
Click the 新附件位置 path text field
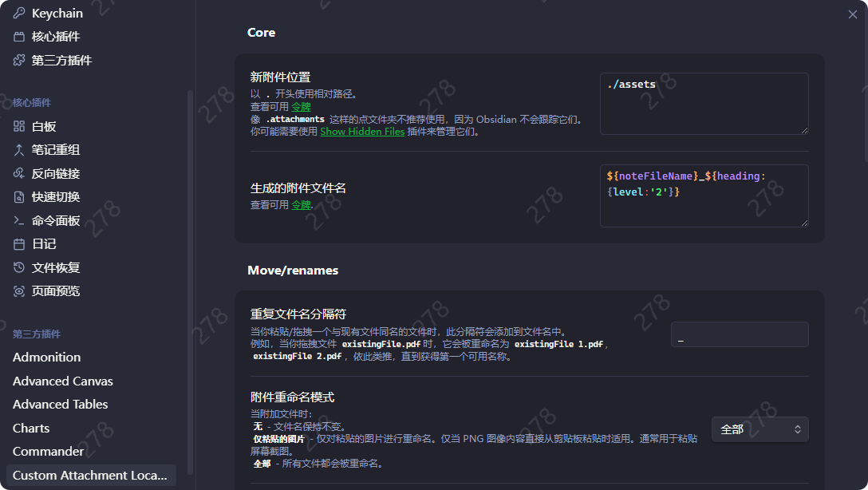pyautogui.click(x=704, y=103)
